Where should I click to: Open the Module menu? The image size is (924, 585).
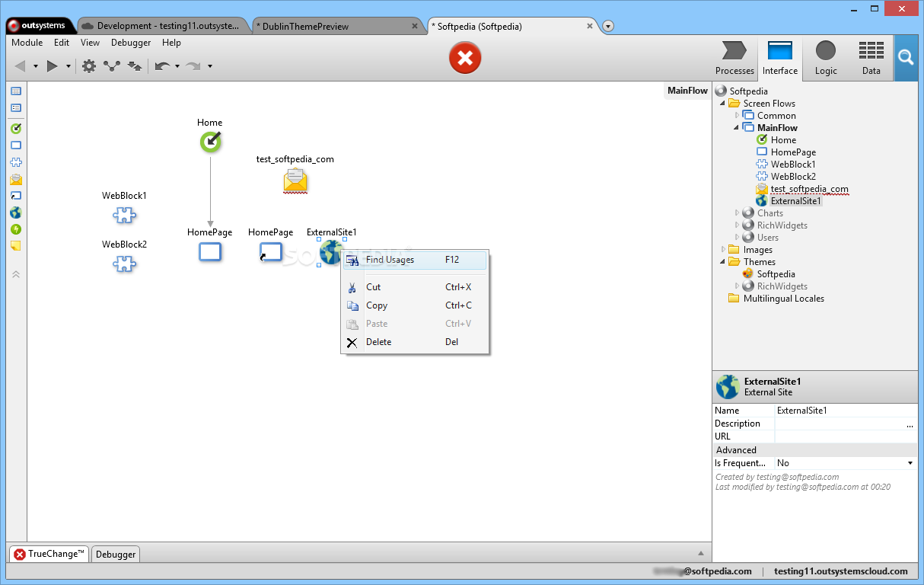click(x=27, y=43)
